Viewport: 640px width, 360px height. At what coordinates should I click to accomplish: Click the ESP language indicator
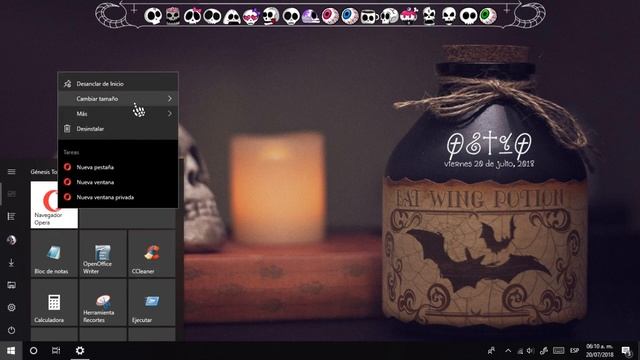pos(574,351)
